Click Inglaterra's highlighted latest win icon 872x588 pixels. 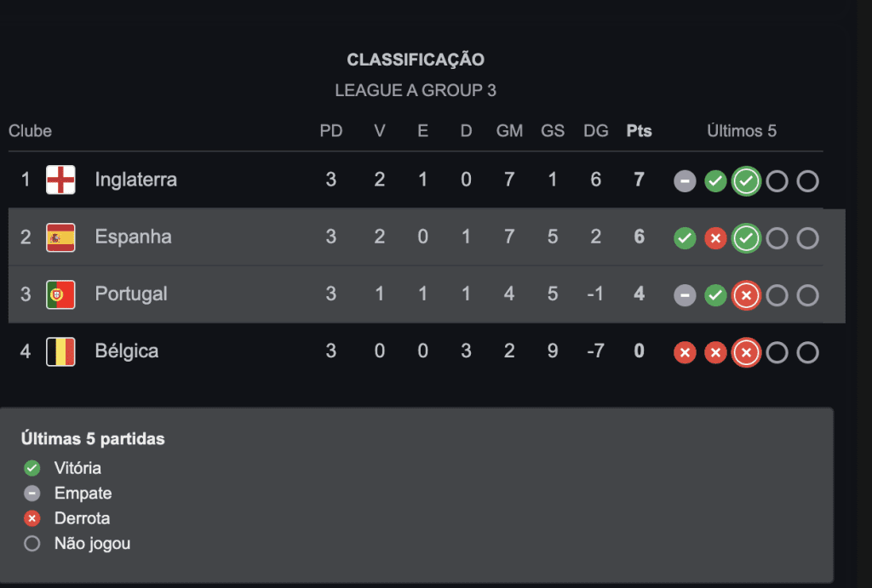tap(746, 181)
